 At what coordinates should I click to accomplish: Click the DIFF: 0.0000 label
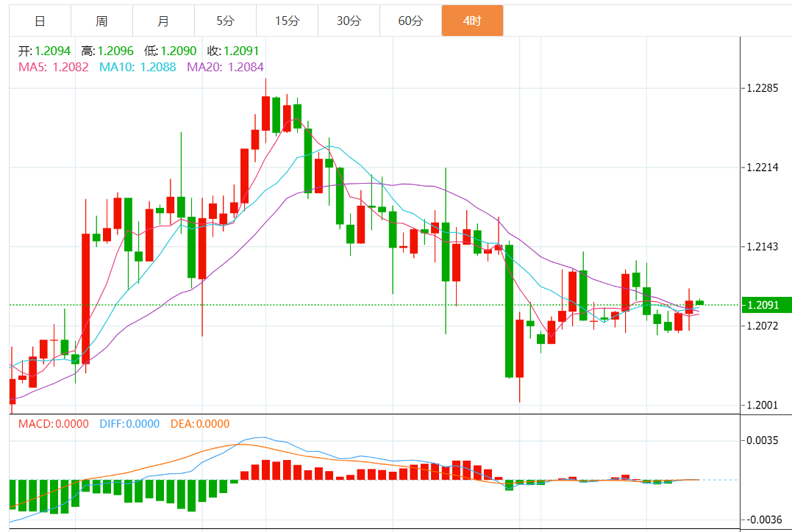[x=129, y=423]
